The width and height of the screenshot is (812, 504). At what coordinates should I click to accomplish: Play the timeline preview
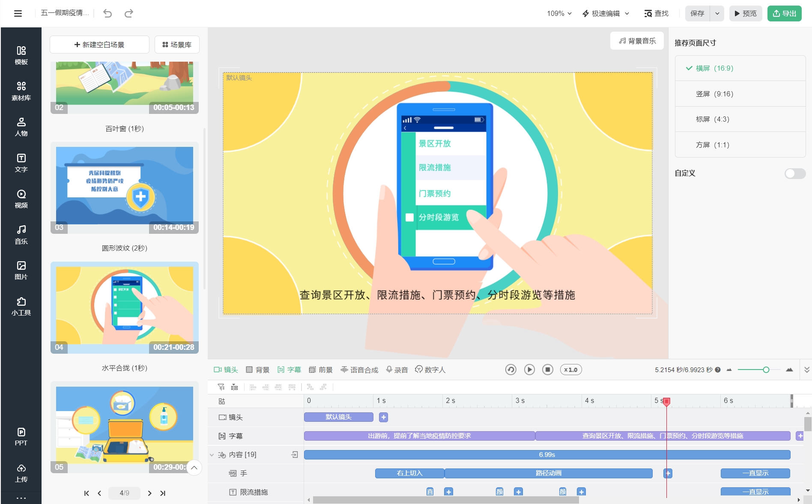[x=529, y=370]
